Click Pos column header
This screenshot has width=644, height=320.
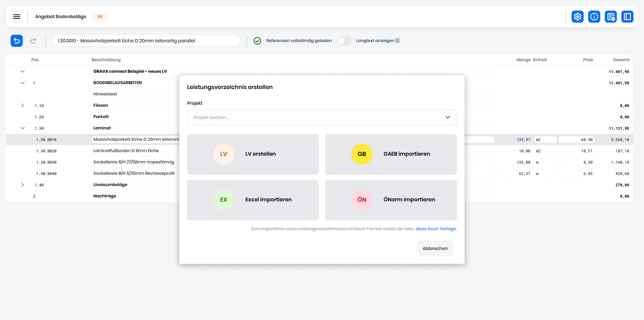coord(35,60)
